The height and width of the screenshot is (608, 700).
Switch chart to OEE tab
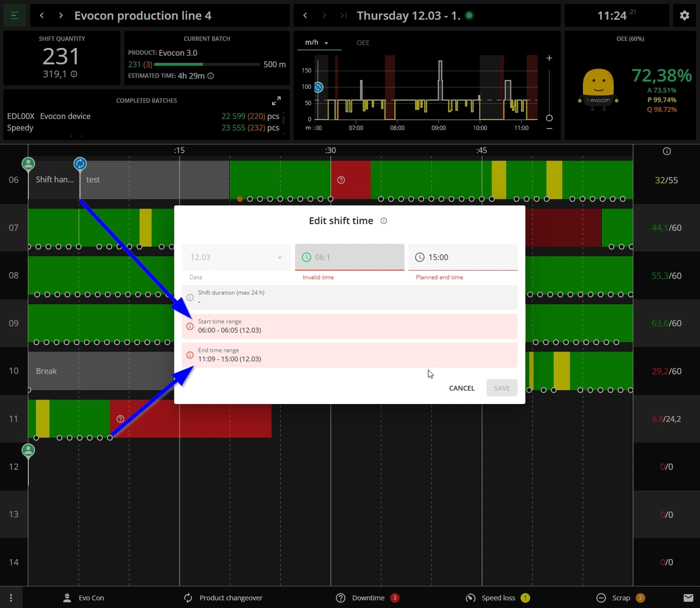363,42
